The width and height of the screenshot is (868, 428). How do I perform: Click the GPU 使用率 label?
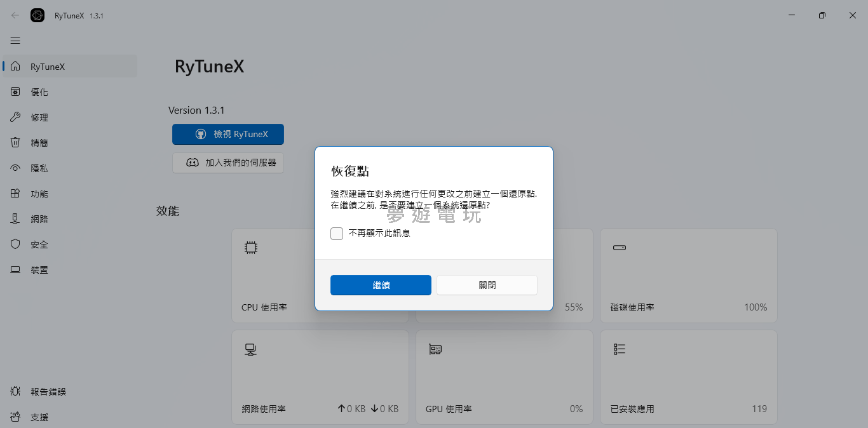tap(449, 409)
